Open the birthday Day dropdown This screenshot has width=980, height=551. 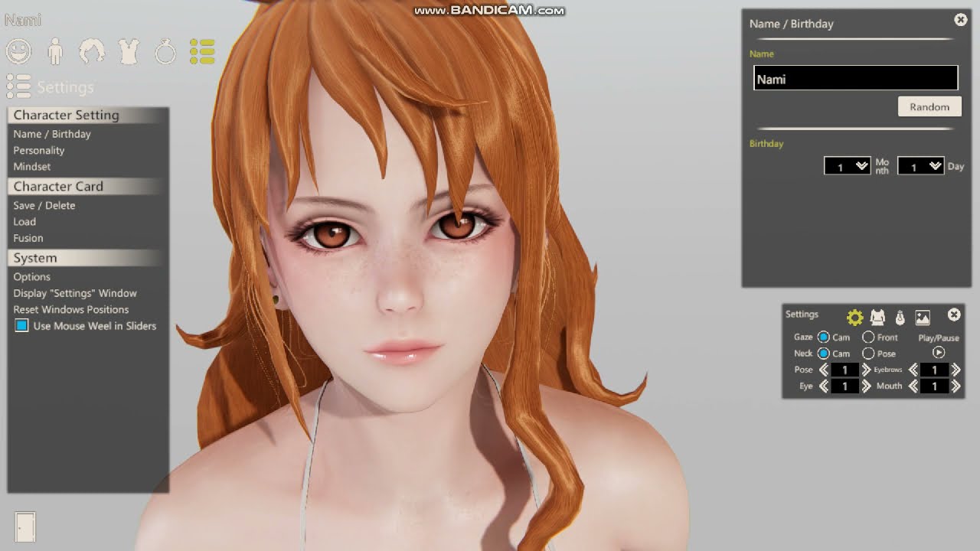coord(921,166)
